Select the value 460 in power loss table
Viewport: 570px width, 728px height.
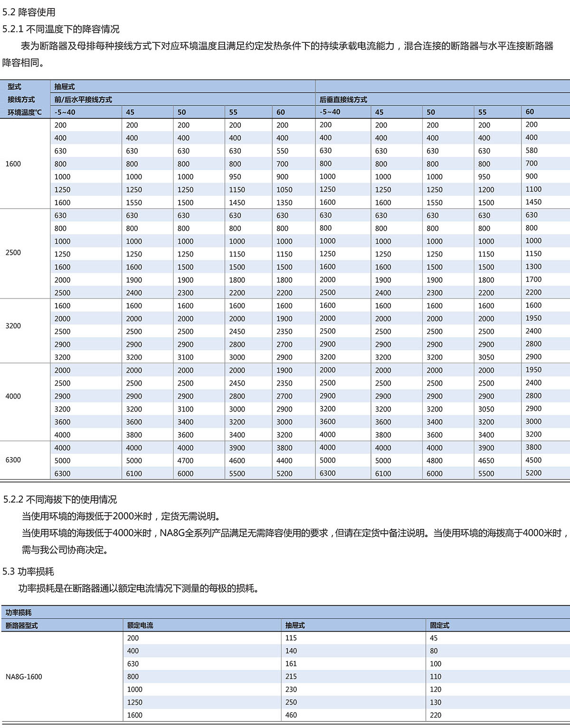[291, 715]
